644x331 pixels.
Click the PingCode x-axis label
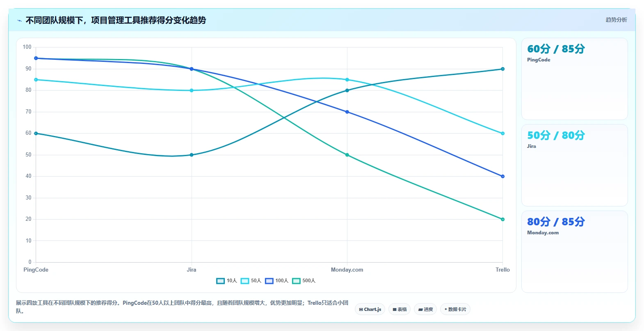coord(36,270)
